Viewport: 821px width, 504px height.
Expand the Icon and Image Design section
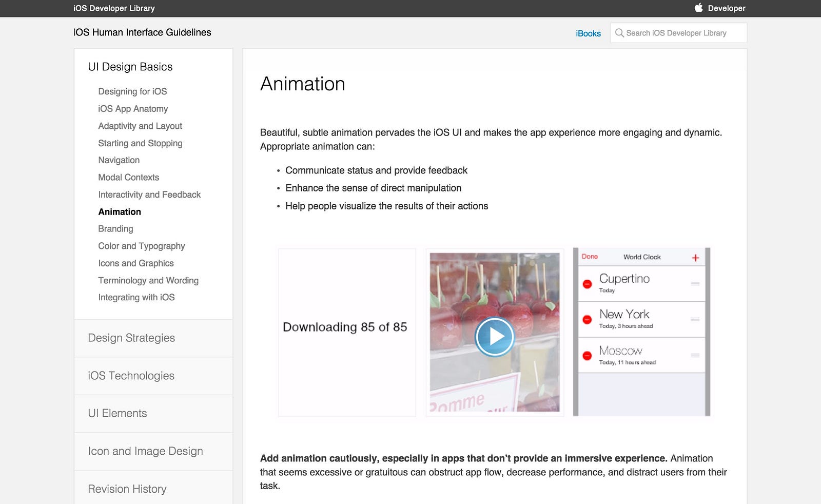(153, 451)
